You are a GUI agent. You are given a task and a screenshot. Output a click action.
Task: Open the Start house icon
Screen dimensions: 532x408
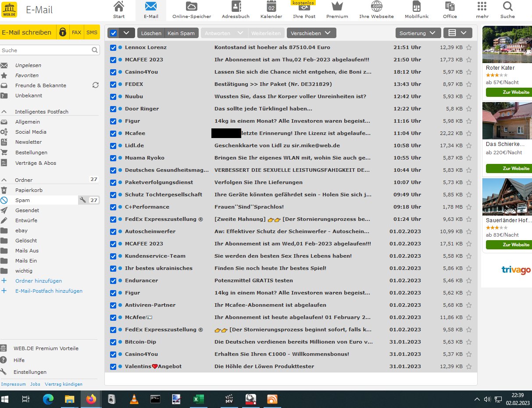(118, 7)
